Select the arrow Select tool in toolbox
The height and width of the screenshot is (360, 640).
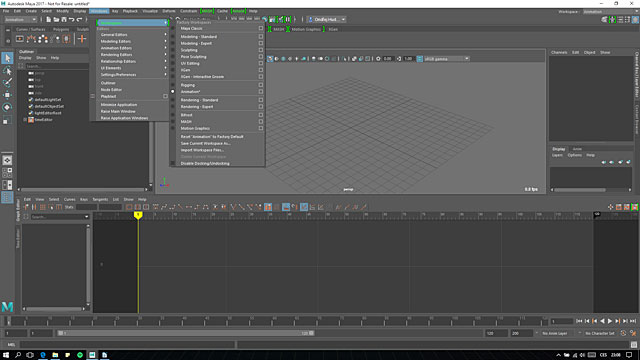pyautogui.click(x=7, y=58)
